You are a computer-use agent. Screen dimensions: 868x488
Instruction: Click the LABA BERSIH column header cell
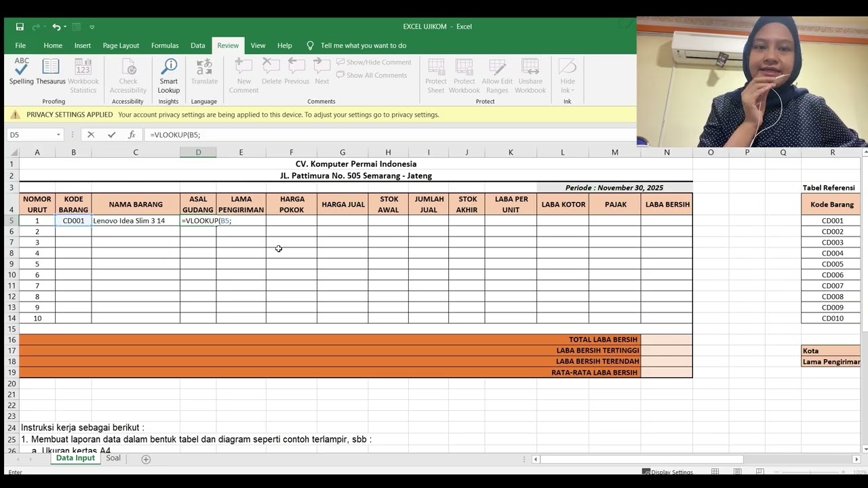point(667,205)
